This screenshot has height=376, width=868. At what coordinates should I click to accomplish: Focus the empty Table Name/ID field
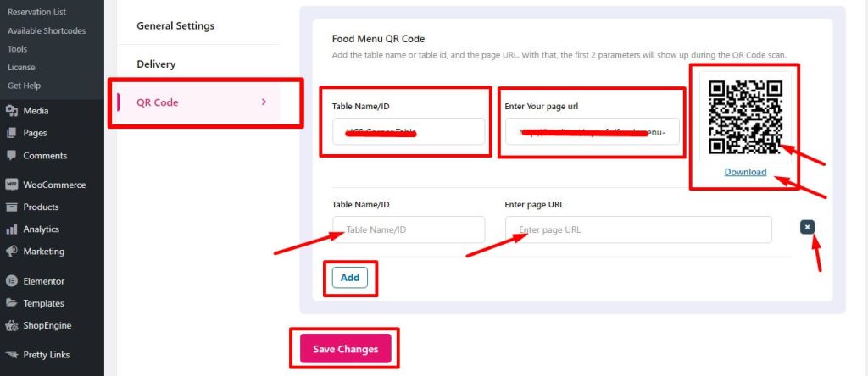tap(409, 229)
